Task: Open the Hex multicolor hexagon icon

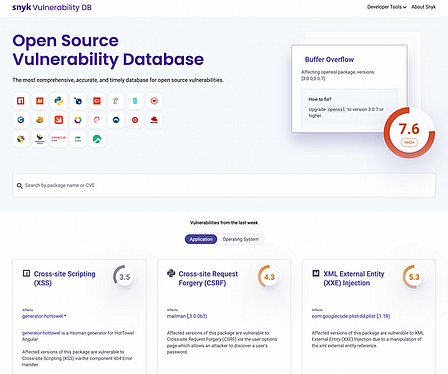Action: click(78, 120)
